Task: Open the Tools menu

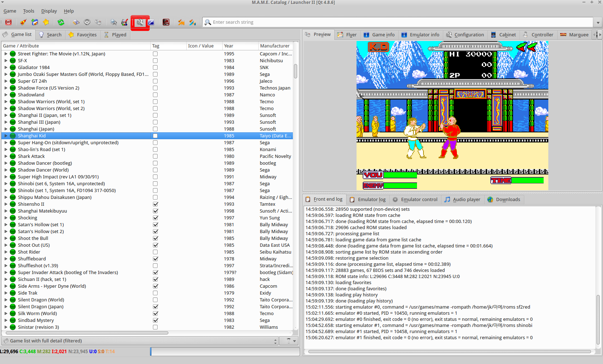Action: pos(29,11)
